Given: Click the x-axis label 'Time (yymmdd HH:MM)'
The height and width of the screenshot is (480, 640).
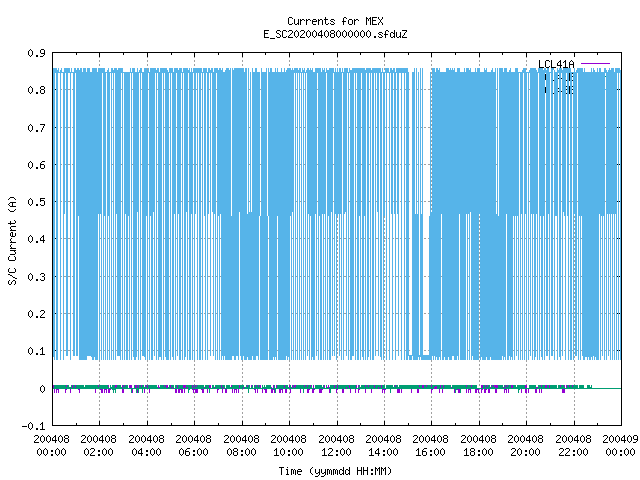Looking at the screenshot, I should [x=335, y=471].
